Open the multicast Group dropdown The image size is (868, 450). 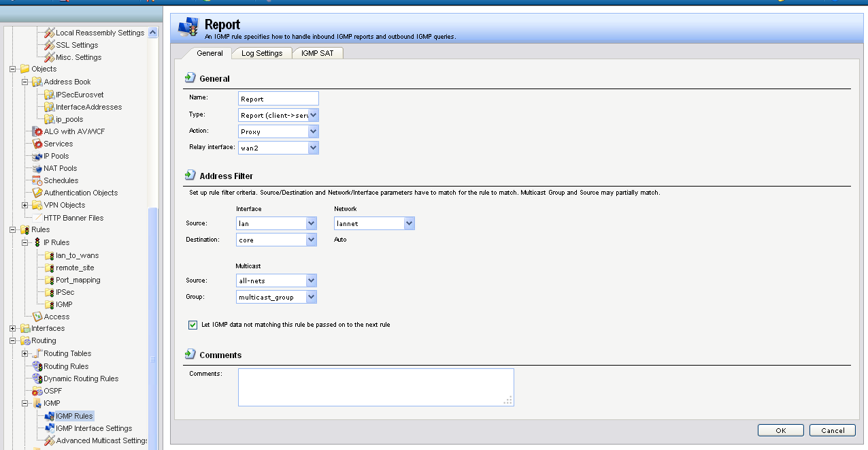pos(311,297)
